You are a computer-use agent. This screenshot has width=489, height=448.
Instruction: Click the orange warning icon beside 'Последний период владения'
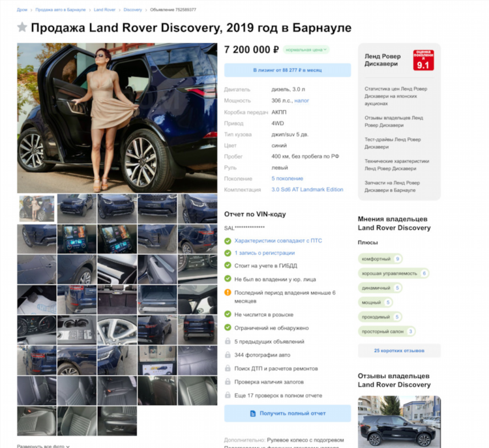(x=228, y=293)
